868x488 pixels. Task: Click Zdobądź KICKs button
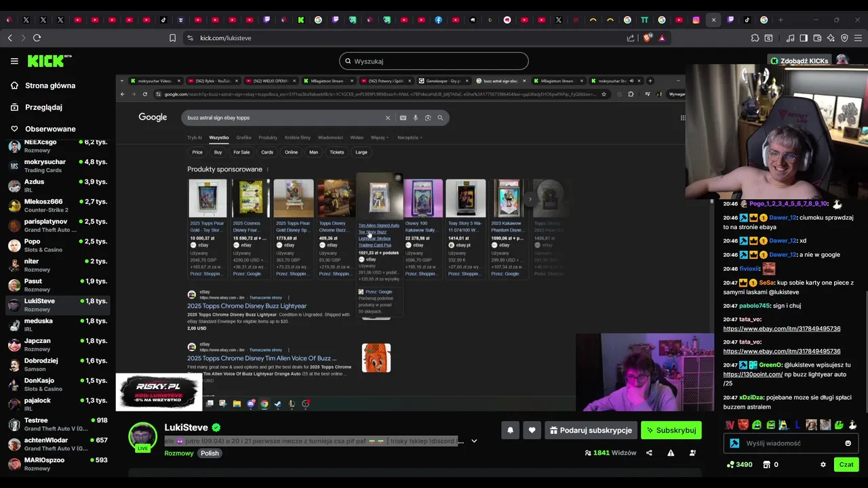[799, 61]
